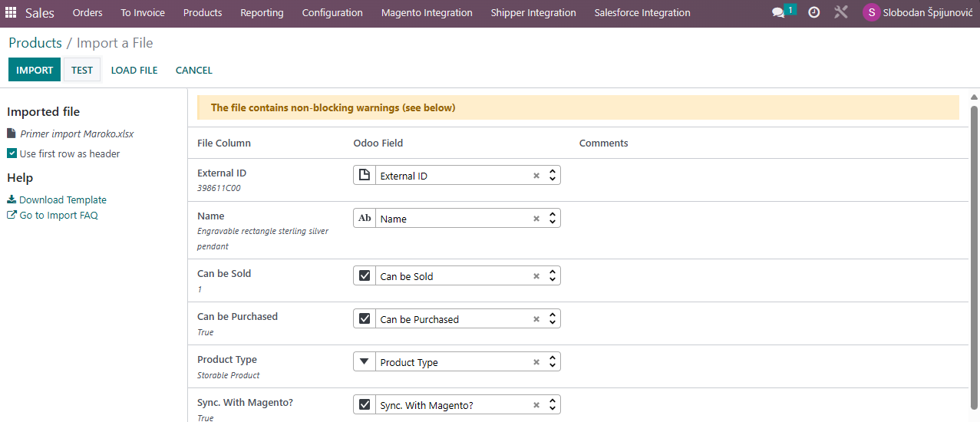The image size is (980, 422).
Task: Open the Can be Purchased field dropdown arrows
Action: [552, 319]
